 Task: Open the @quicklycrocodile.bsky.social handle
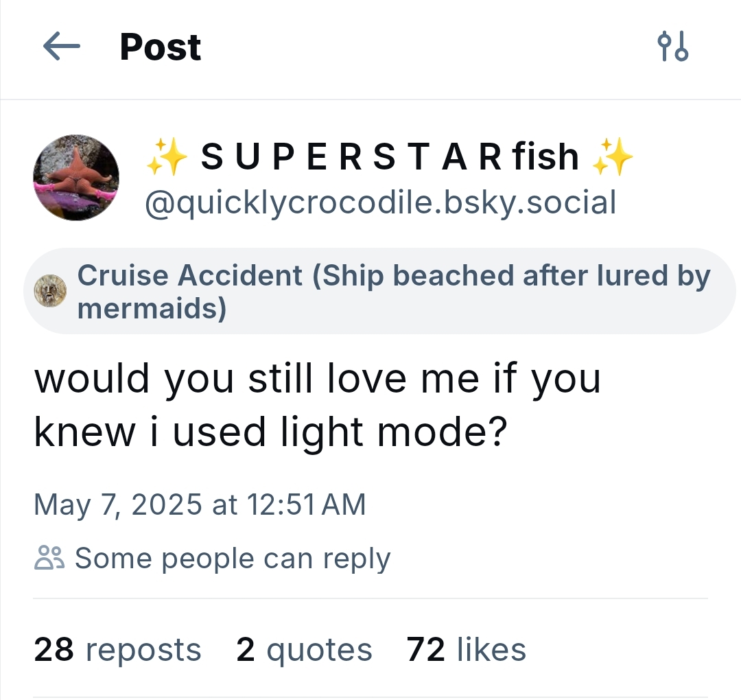coord(380,202)
